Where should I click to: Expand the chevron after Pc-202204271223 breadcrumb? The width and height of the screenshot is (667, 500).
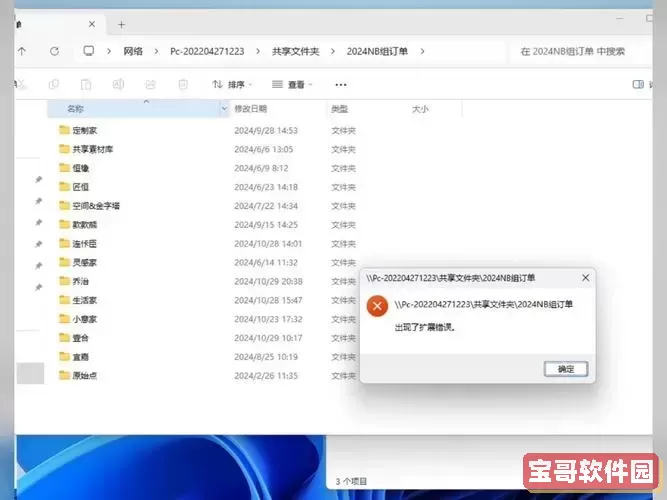(x=258, y=51)
